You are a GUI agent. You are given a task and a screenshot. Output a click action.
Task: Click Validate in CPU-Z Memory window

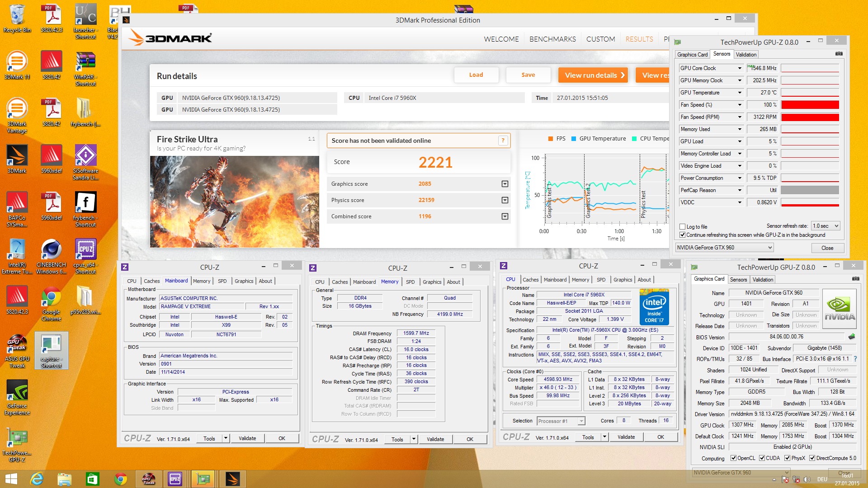click(x=435, y=439)
